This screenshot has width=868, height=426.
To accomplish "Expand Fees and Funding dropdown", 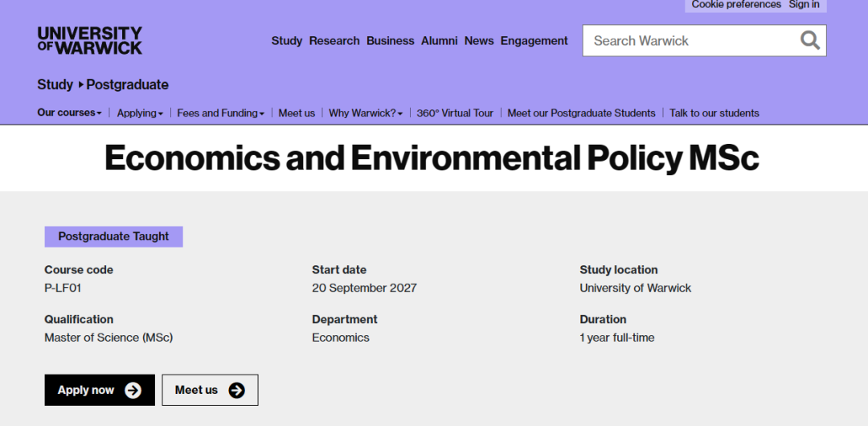I will click(220, 113).
